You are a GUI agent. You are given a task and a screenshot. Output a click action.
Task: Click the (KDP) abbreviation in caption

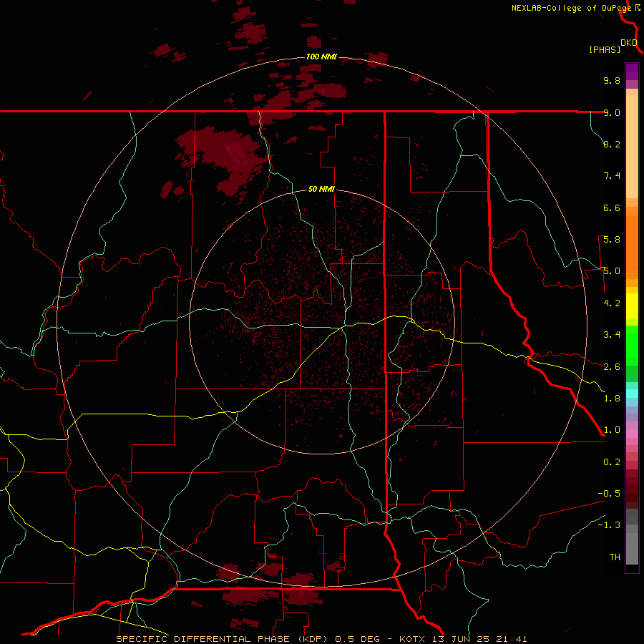[311, 639]
